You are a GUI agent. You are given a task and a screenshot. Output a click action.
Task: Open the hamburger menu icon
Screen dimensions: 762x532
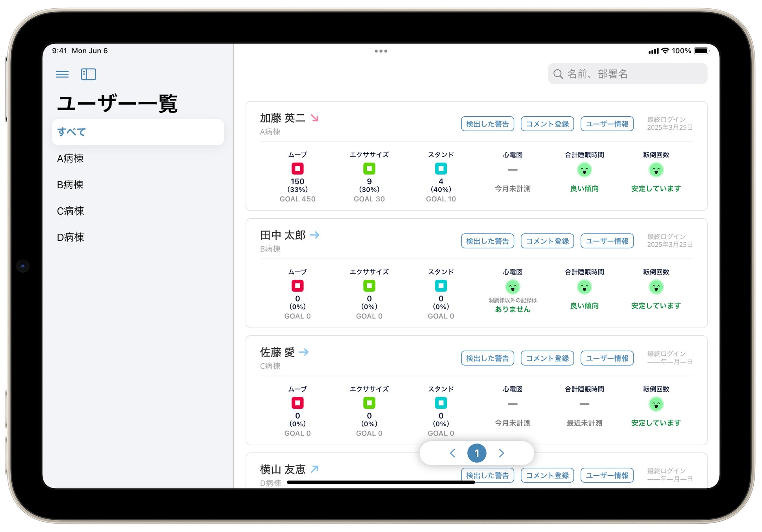[62, 74]
